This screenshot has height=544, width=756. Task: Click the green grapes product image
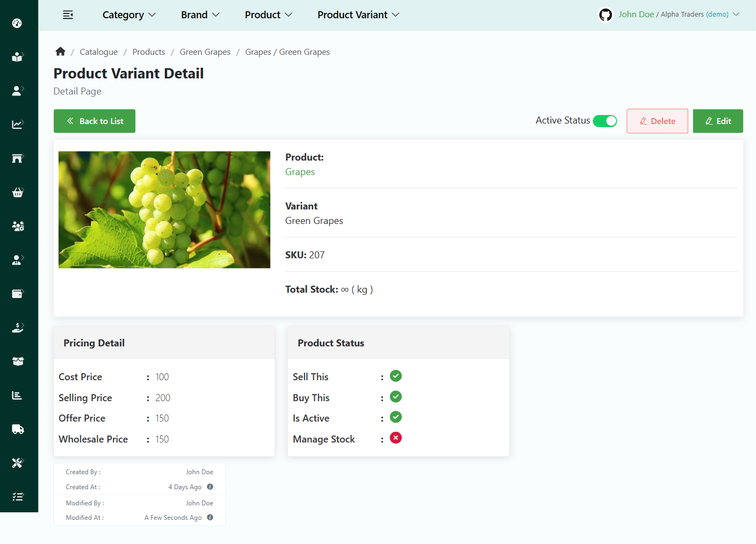[164, 209]
